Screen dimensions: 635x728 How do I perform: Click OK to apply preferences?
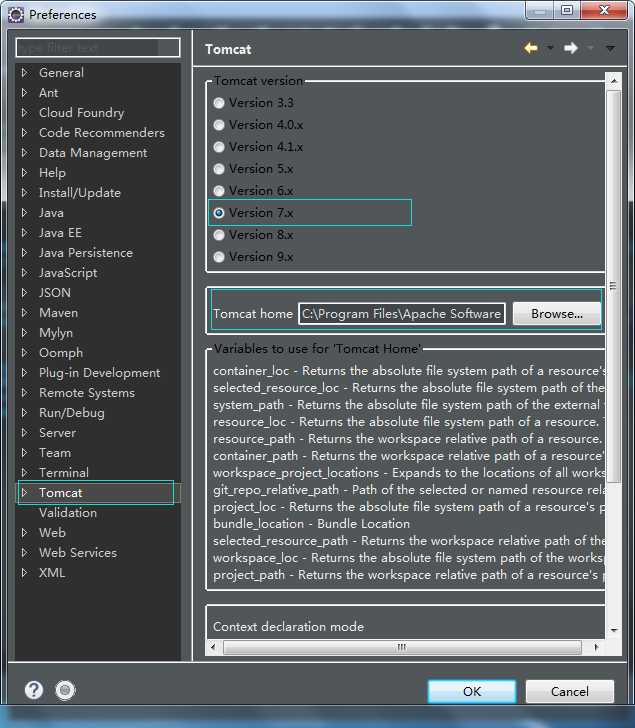point(472,692)
